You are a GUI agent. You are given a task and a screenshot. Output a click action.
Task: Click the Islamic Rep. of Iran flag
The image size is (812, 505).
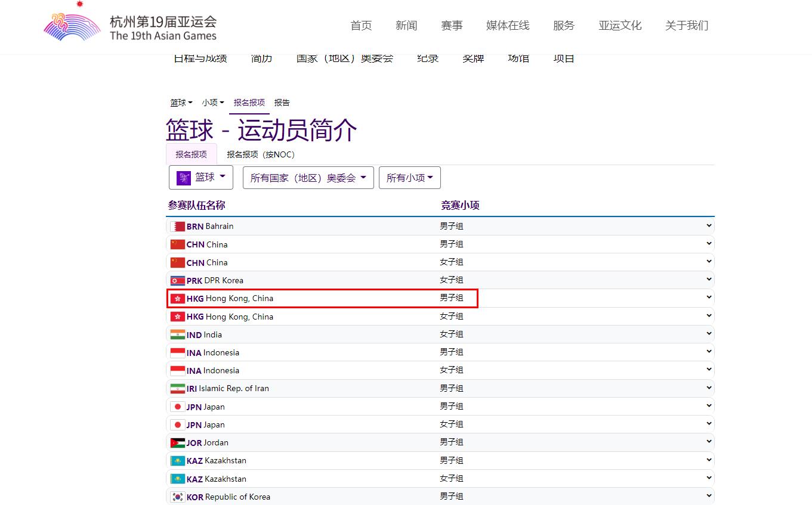coord(178,388)
